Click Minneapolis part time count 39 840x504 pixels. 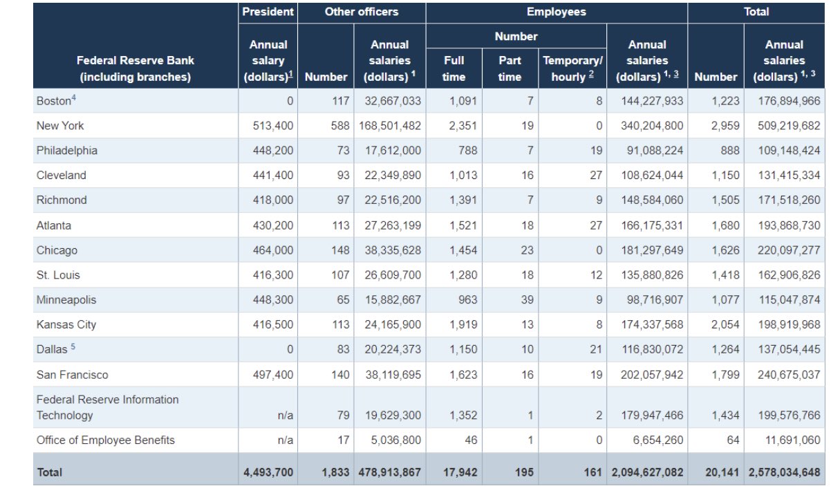(528, 300)
